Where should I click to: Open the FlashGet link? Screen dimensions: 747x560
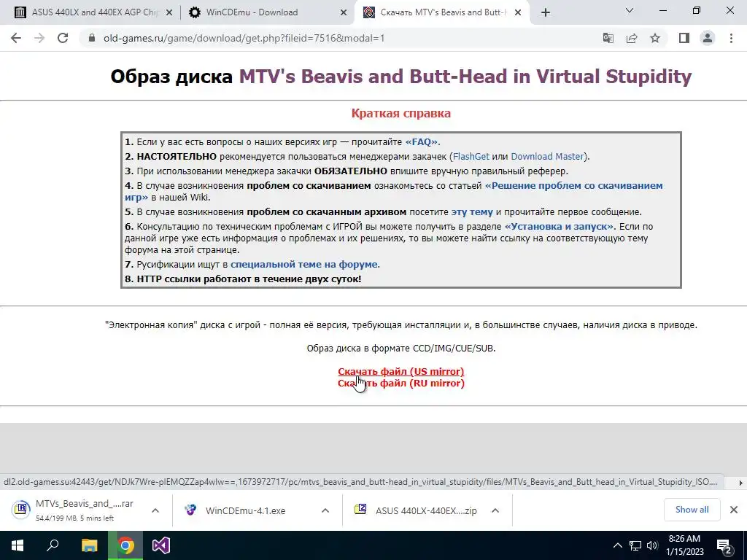(x=471, y=156)
